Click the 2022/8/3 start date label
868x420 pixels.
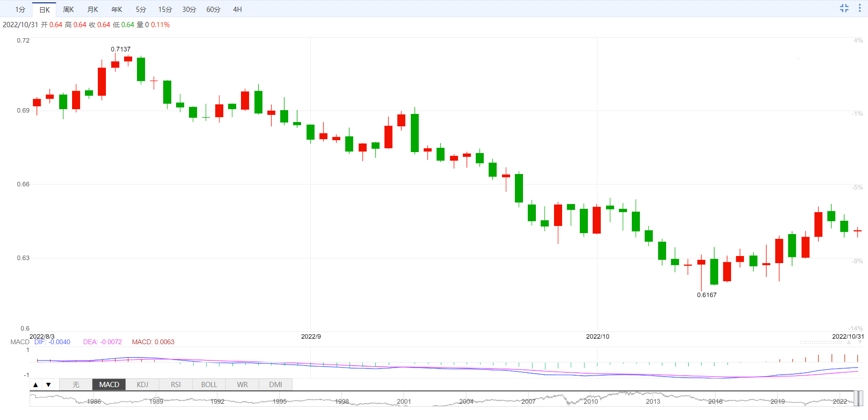tap(42, 337)
